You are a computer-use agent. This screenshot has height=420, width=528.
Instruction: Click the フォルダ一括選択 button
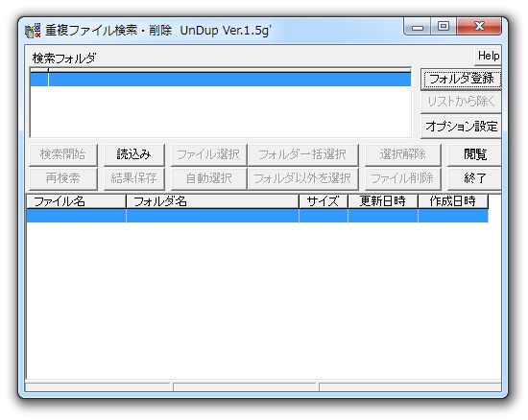pyautogui.click(x=302, y=154)
